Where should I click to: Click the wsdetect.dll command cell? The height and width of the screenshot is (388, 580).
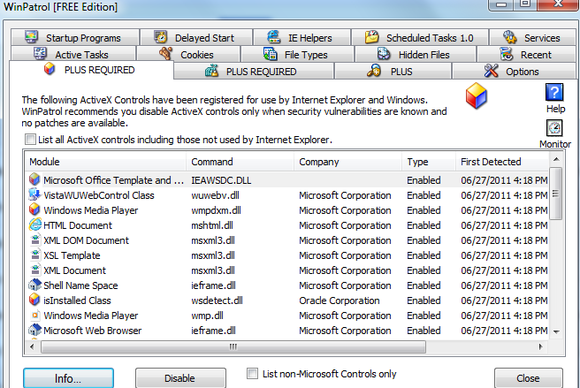(217, 300)
